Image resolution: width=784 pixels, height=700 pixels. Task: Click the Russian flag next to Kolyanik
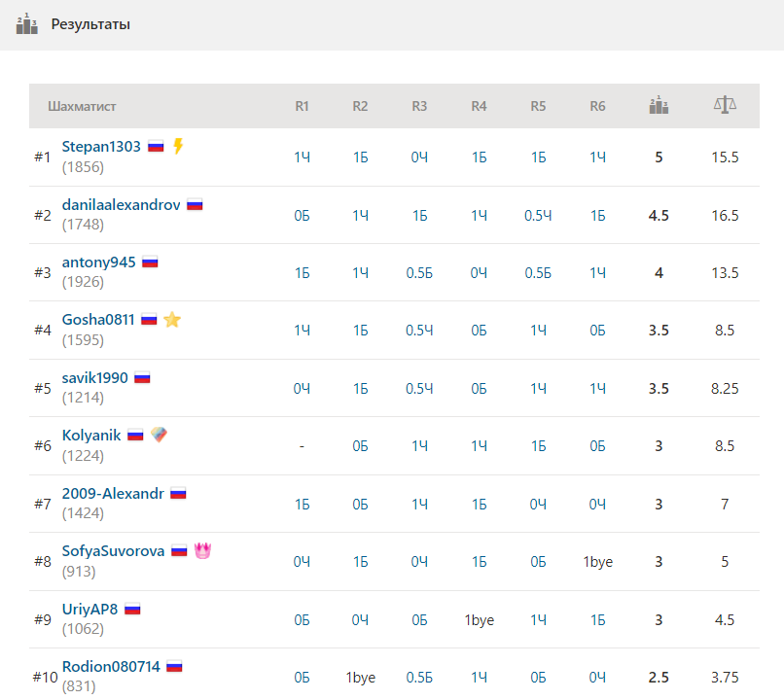click(135, 436)
